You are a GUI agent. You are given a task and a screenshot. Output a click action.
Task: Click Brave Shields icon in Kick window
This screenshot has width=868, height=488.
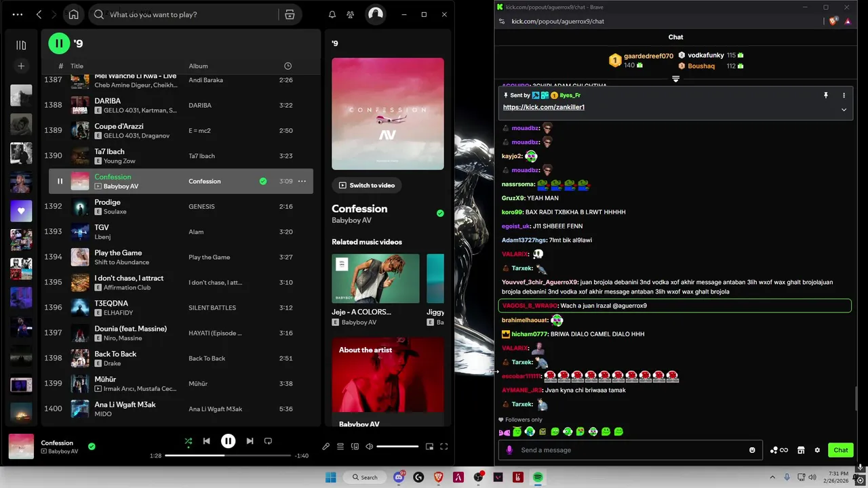tap(833, 21)
